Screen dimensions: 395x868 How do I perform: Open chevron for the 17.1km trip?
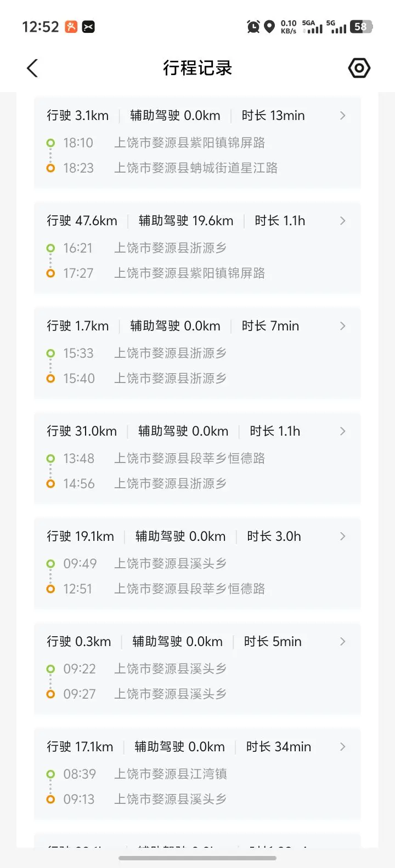[343, 747]
